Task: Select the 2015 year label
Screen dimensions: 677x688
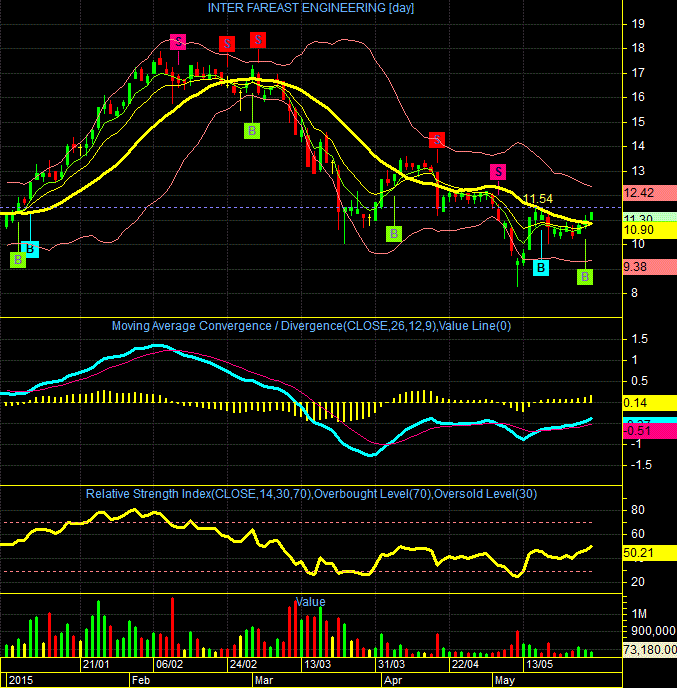Action: coord(21,680)
